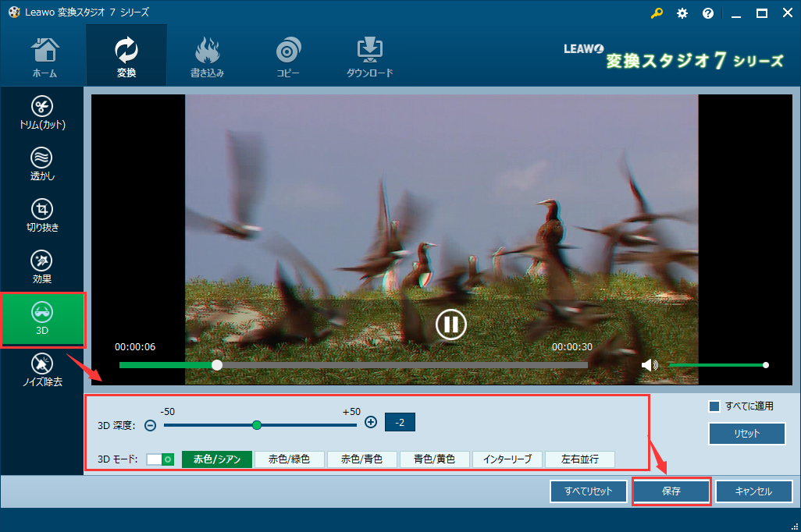Image resolution: width=801 pixels, height=532 pixels.
Task: Click the help question mark icon
Action: coord(708,13)
